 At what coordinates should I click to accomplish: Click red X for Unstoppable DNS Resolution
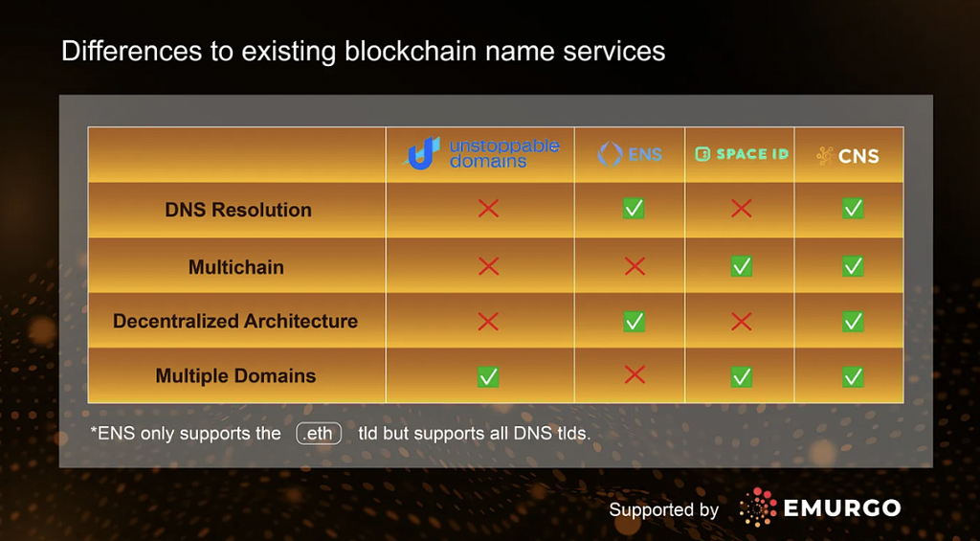488,209
